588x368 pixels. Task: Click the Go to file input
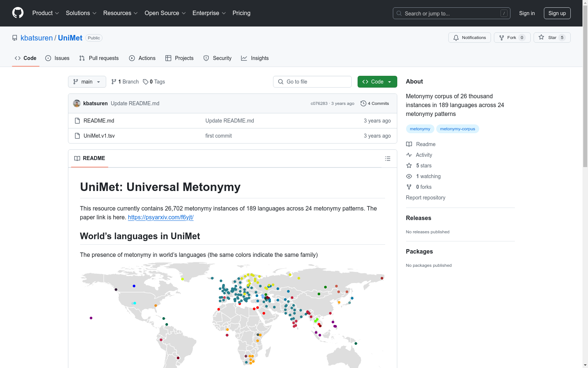coord(312,82)
